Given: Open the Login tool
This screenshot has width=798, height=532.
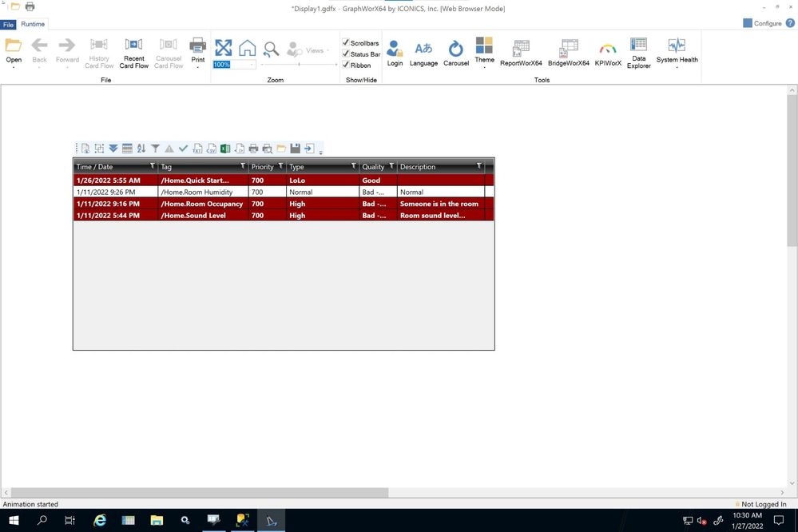Looking at the screenshot, I should tap(395, 53).
